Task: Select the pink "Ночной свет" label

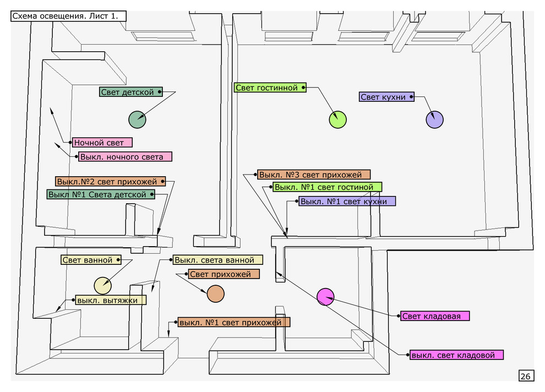Action: [x=102, y=143]
